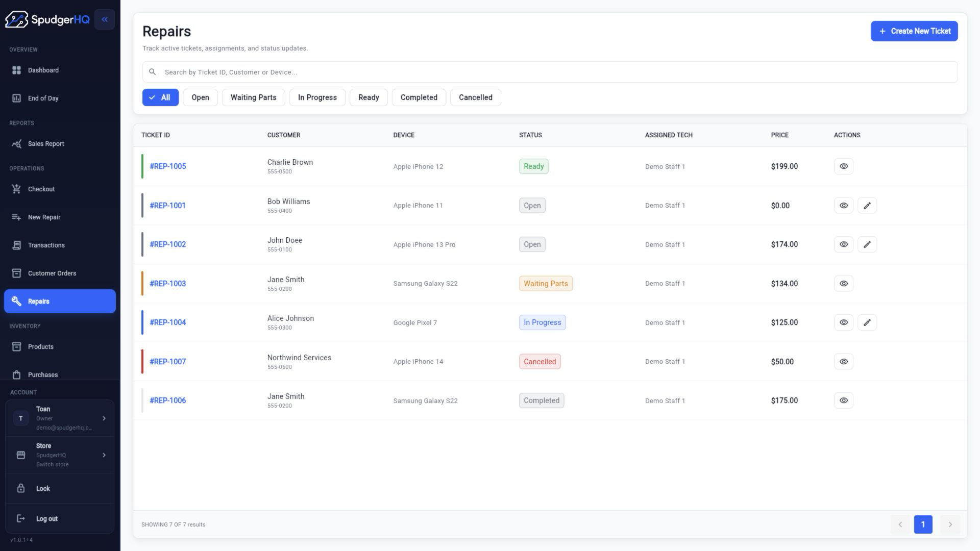Click the Waiting Parts status badge
This screenshot has height=551, width=980.
[x=546, y=284]
